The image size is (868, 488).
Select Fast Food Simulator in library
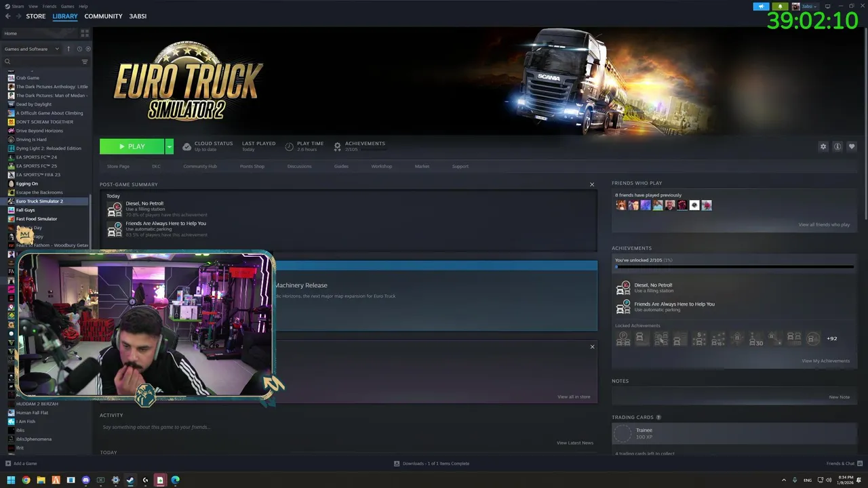(37, 219)
